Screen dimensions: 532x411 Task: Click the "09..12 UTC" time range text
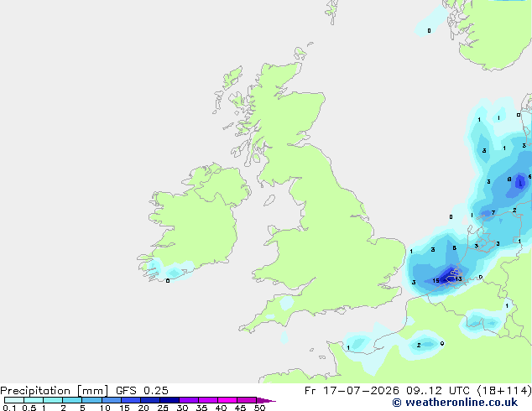pyautogui.click(x=438, y=391)
